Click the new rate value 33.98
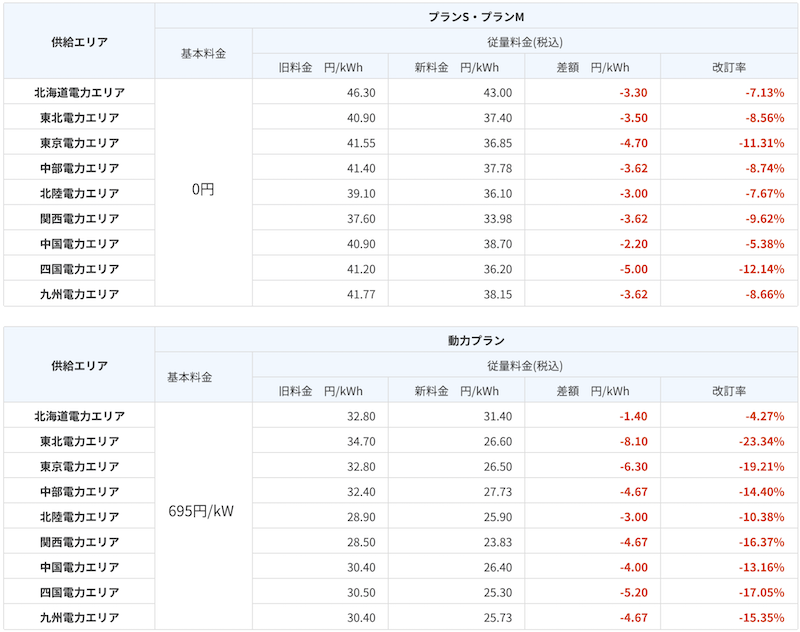This screenshot has height=632, width=800. click(498, 219)
